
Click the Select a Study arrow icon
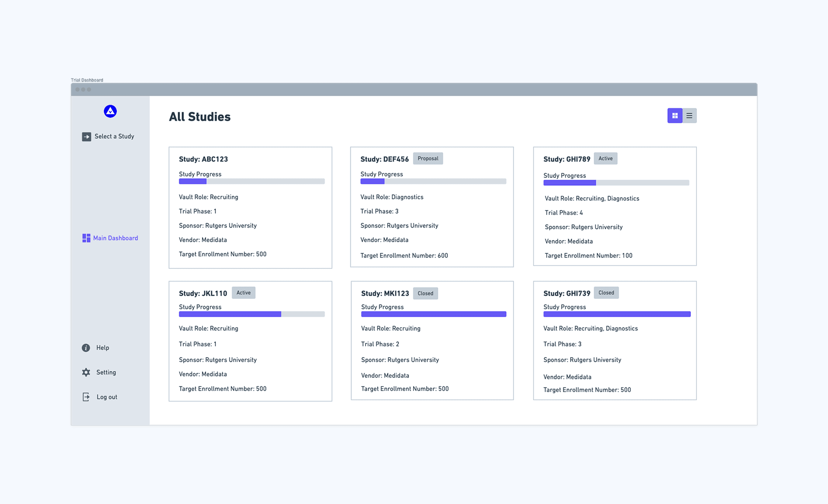coord(86,137)
